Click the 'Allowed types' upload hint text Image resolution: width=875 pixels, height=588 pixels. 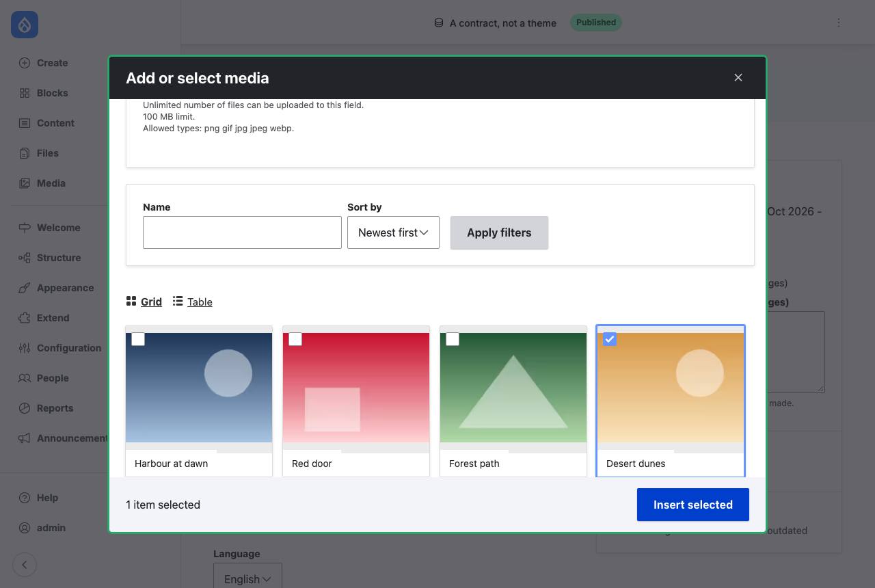(x=218, y=129)
